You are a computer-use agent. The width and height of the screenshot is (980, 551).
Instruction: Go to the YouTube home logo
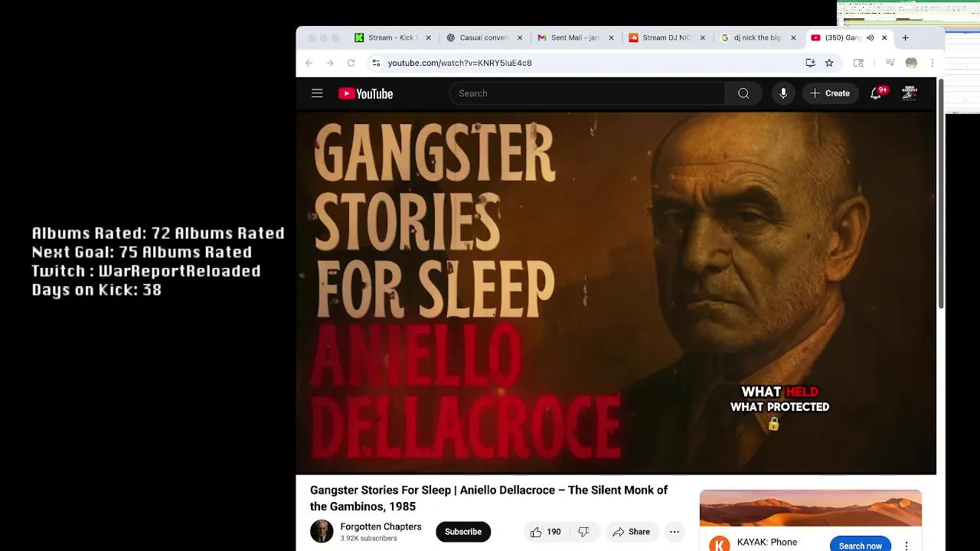click(x=366, y=93)
